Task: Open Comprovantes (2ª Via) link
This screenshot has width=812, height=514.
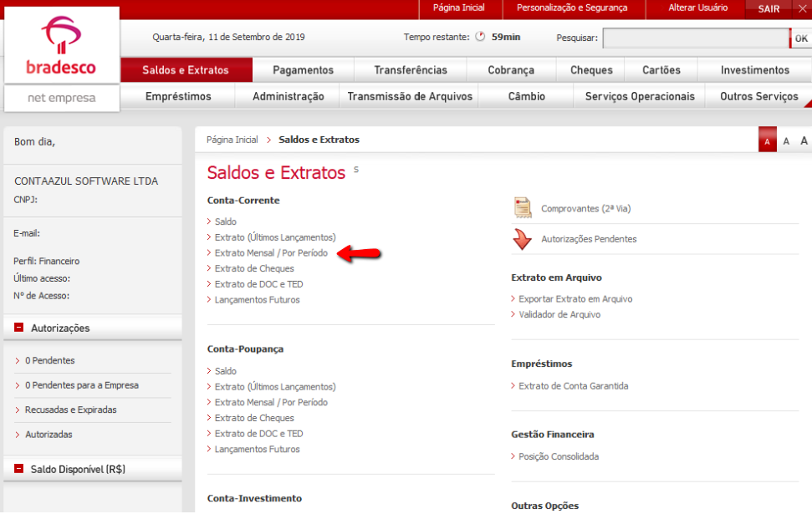Action: pyautogui.click(x=585, y=209)
